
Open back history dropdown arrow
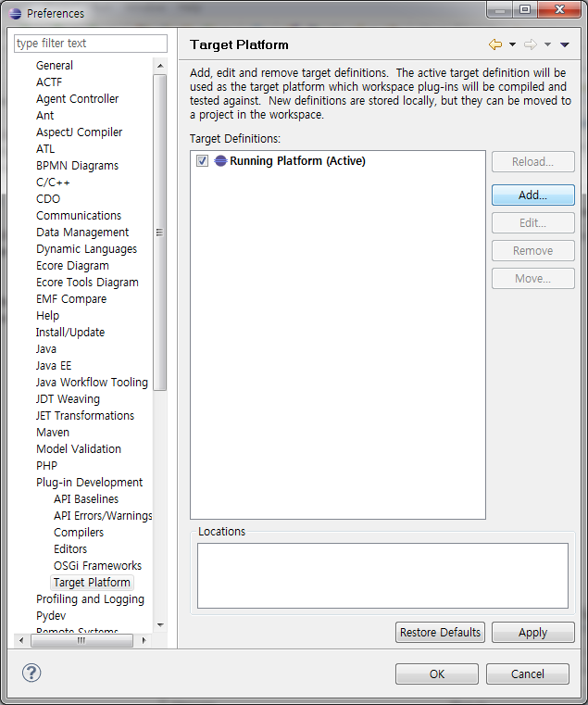coord(512,44)
